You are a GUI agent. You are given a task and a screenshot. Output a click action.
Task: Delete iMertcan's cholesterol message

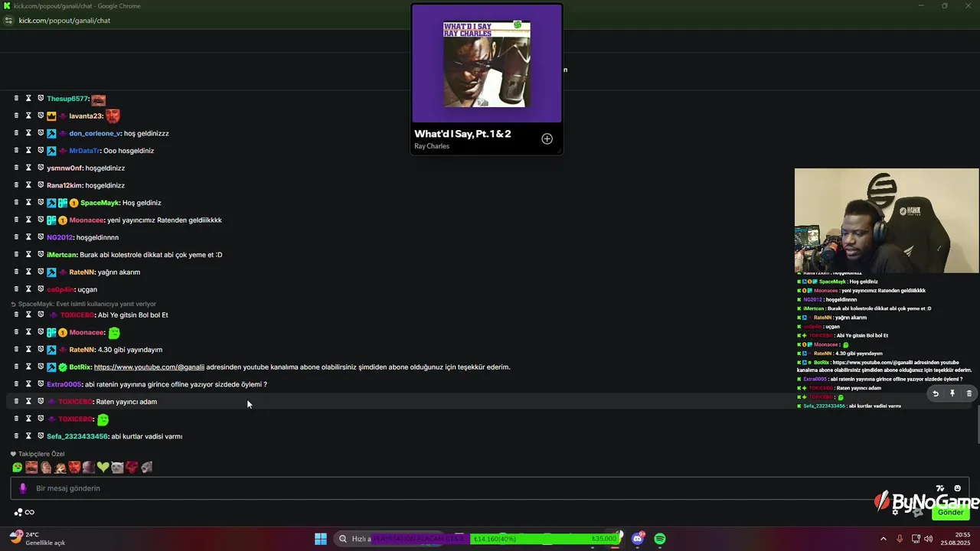coord(16,254)
